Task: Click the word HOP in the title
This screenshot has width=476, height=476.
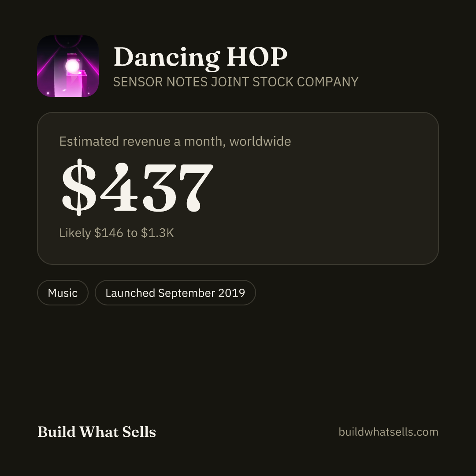Action: tap(257, 56)
